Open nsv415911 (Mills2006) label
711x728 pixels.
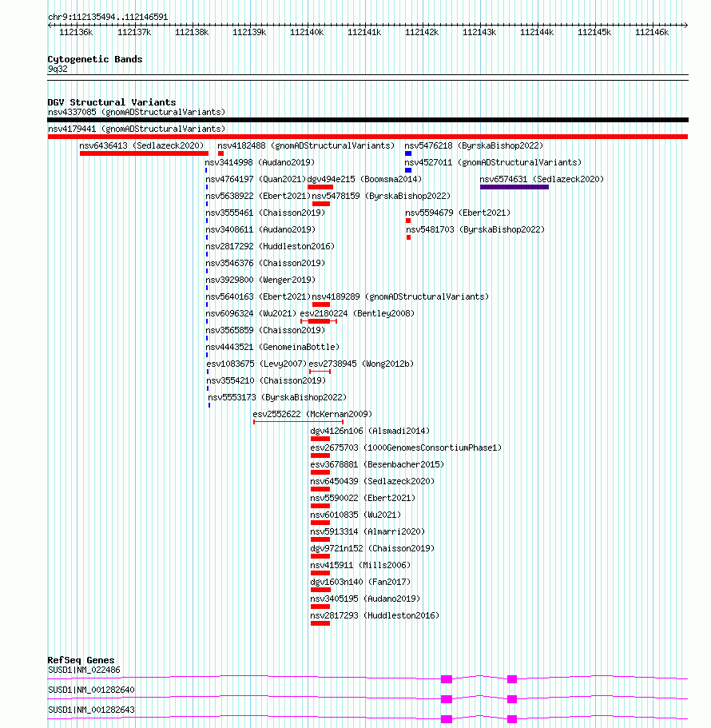click(x=360, y=564)
